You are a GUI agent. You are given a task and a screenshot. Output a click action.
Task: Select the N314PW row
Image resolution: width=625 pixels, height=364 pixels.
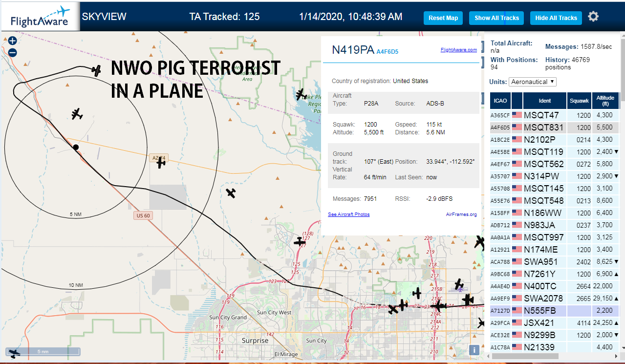(555, 176)
